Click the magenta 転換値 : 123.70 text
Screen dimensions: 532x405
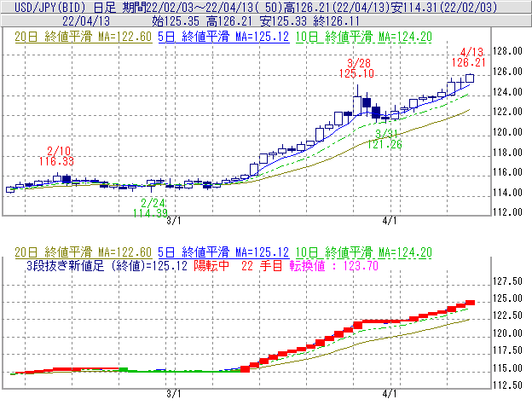coord(334,265)
